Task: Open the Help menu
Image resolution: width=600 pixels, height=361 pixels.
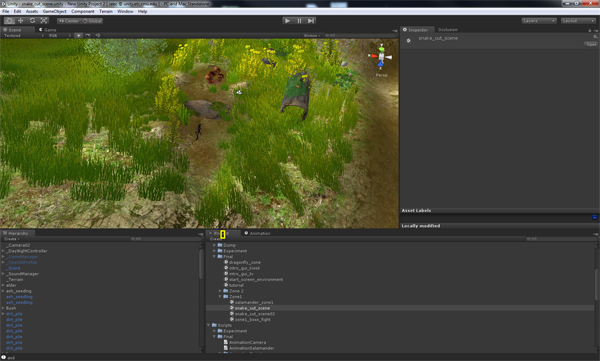Action: (x=142, y=11)
